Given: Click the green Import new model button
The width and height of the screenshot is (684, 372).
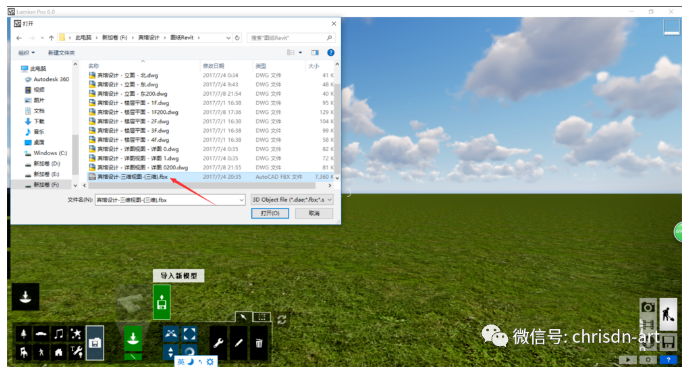Looking at the screenshot, I should pos(162,302).
